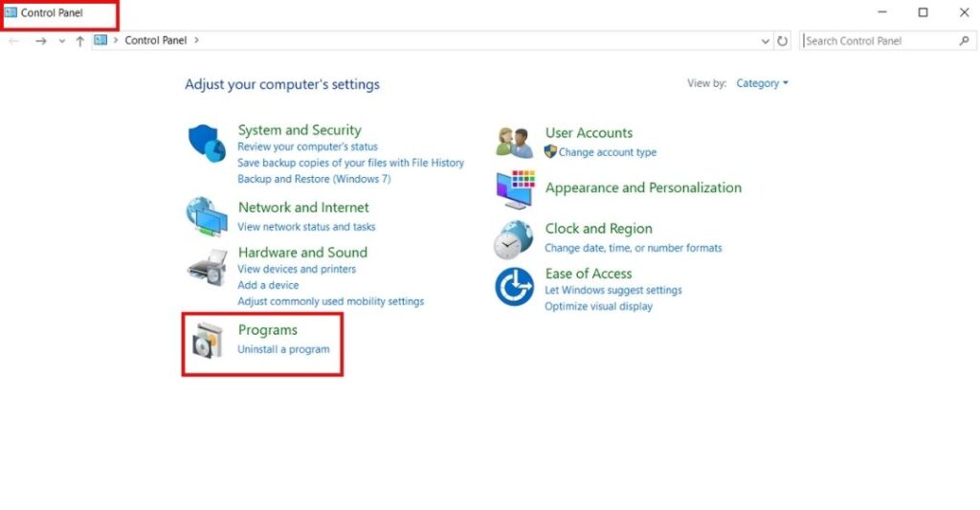Open Appearance and Personalization monitor icon

(x=515, y=189)
